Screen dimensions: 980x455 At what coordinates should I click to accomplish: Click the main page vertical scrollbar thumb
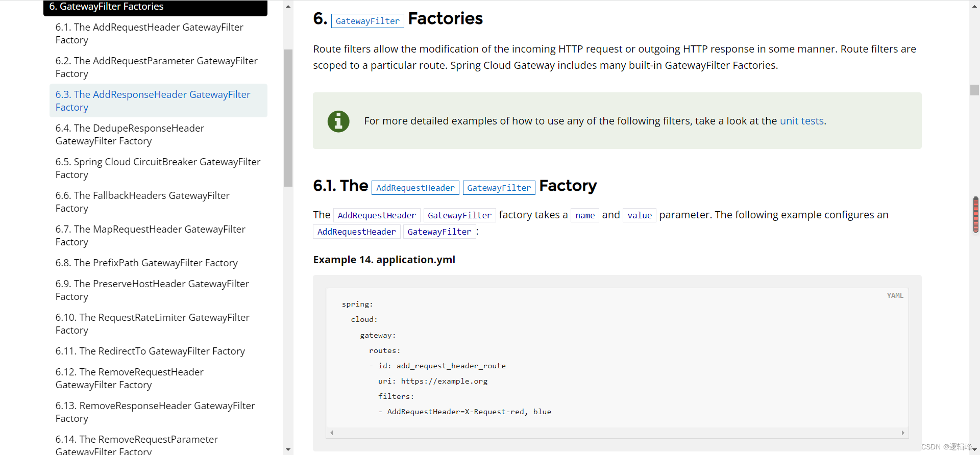click(x=974, y=90)
